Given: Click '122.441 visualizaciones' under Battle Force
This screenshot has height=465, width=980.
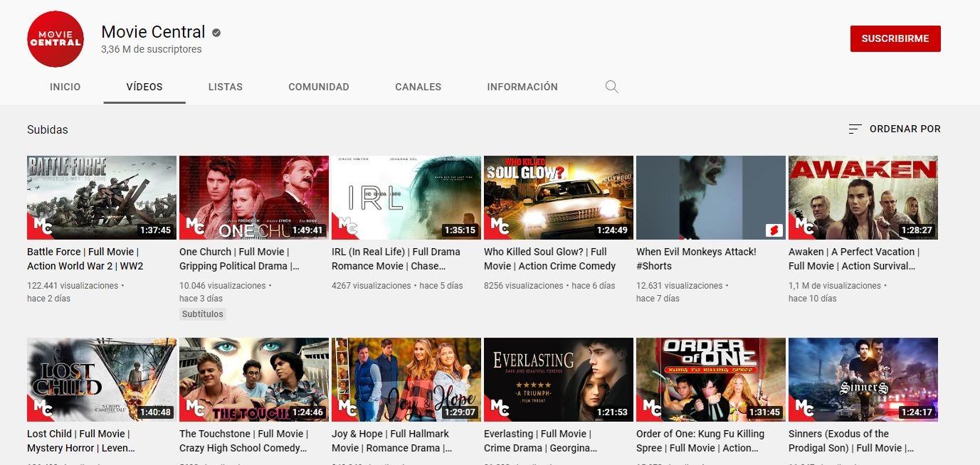Looking at the screenshot, I should 73,286.
